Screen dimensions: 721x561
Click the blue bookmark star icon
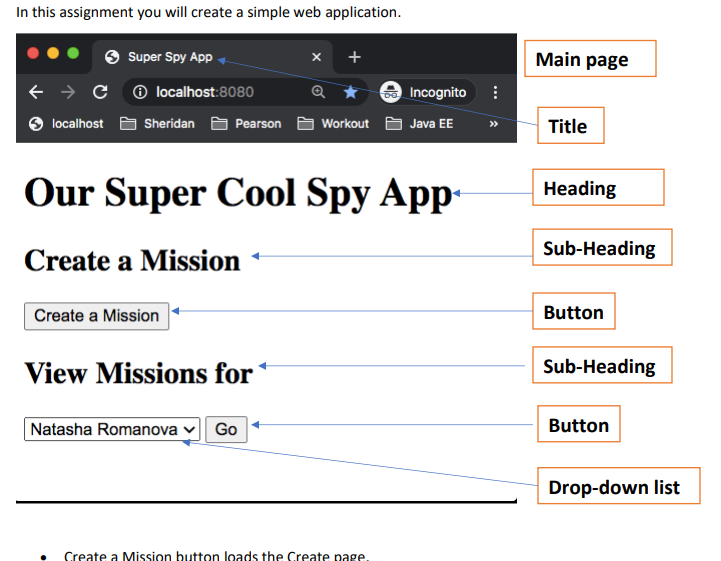350,92
